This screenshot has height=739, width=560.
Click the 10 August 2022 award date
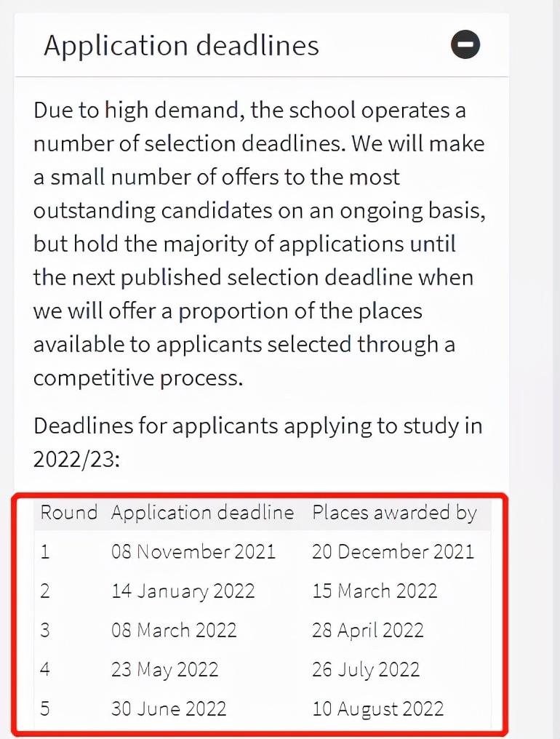coord(377,708)
